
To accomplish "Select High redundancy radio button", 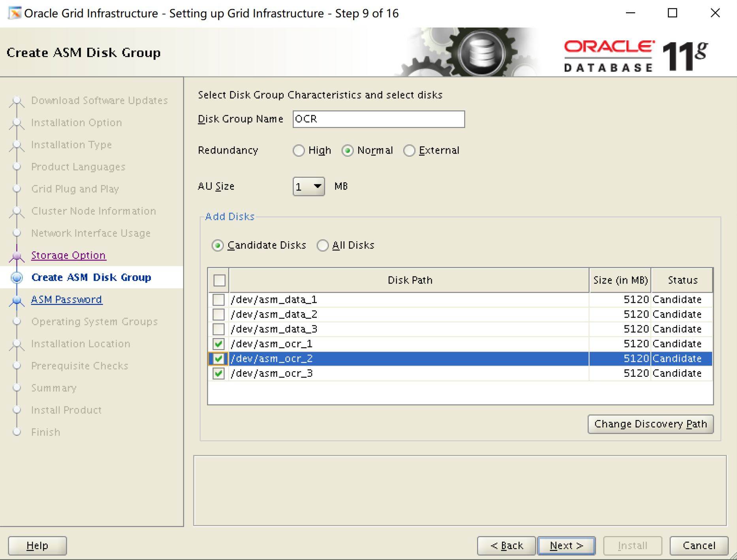I will pyautogui.click(x=299, y=150).
